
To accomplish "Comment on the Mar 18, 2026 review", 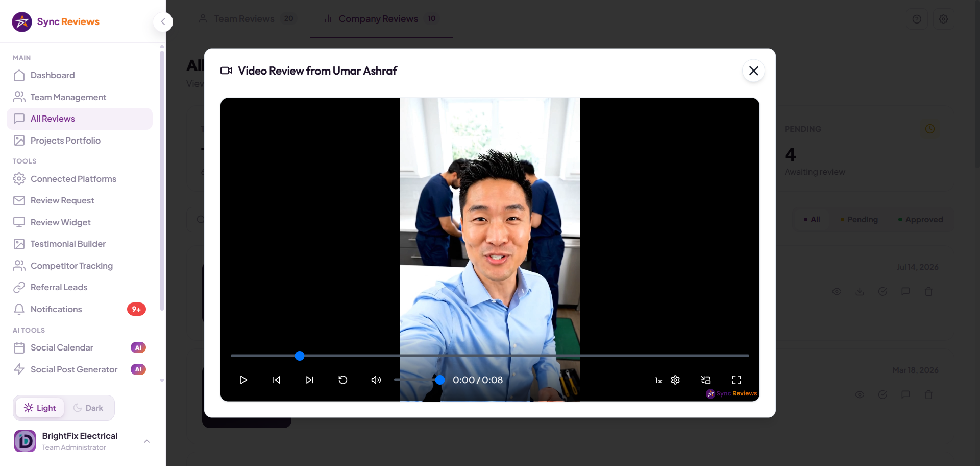I will 905,394.
